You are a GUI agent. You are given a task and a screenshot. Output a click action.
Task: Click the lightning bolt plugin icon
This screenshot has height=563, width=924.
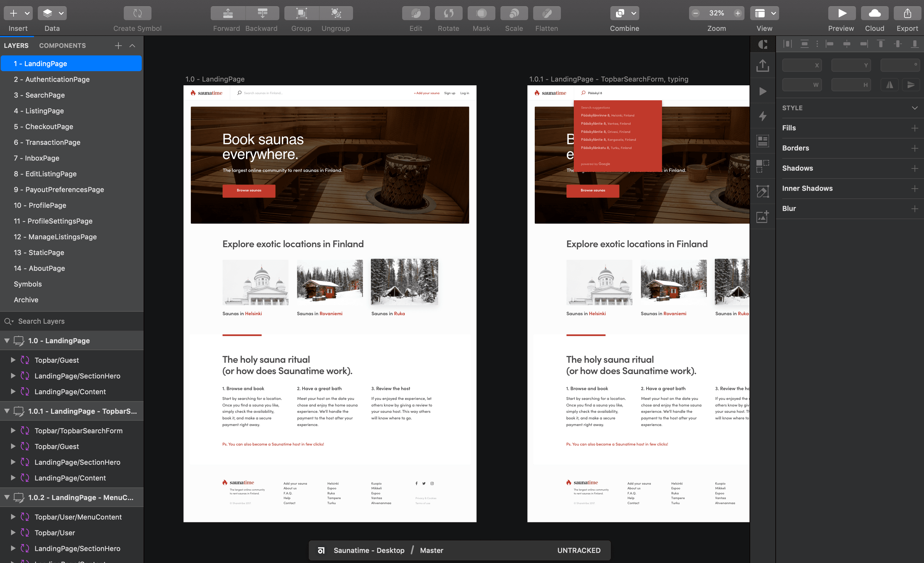click(762, 116)
